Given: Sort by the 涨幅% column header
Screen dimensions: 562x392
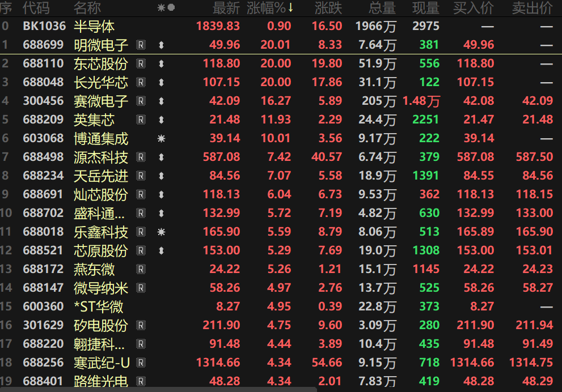Looking at the screenshot, I should pos(269,8).
